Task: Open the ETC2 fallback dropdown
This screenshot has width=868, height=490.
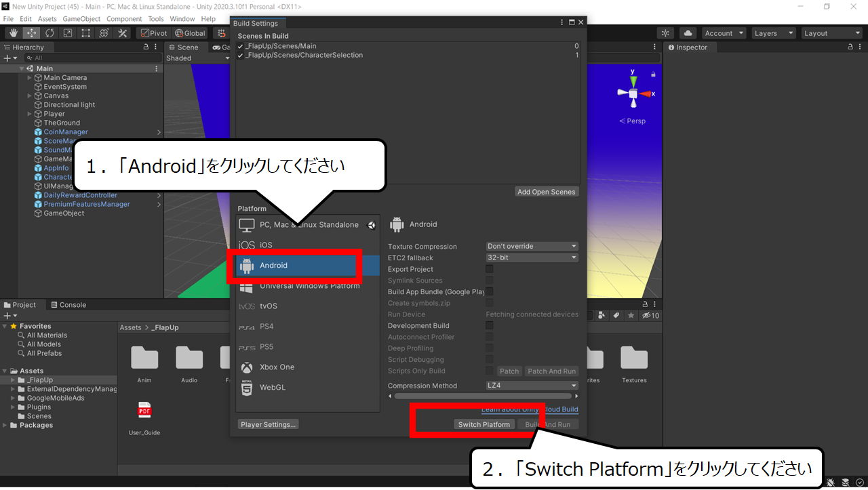Action: [x=532, y=258]
